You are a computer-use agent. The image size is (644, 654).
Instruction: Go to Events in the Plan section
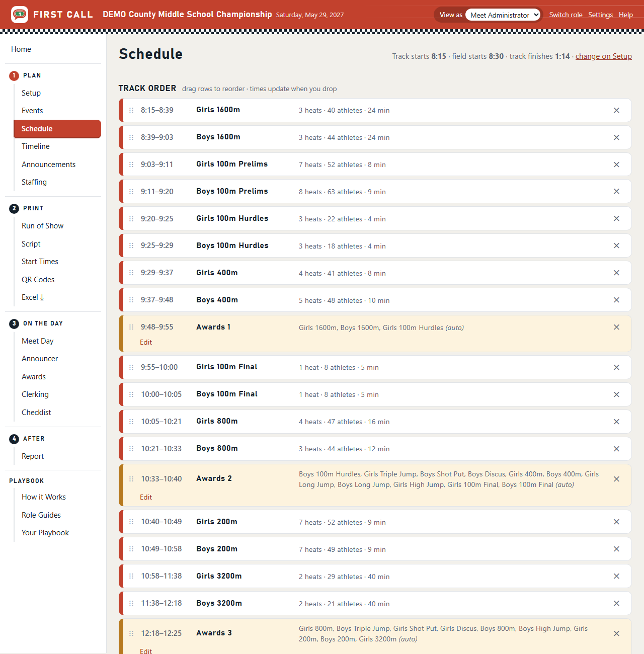coord(32,111)
